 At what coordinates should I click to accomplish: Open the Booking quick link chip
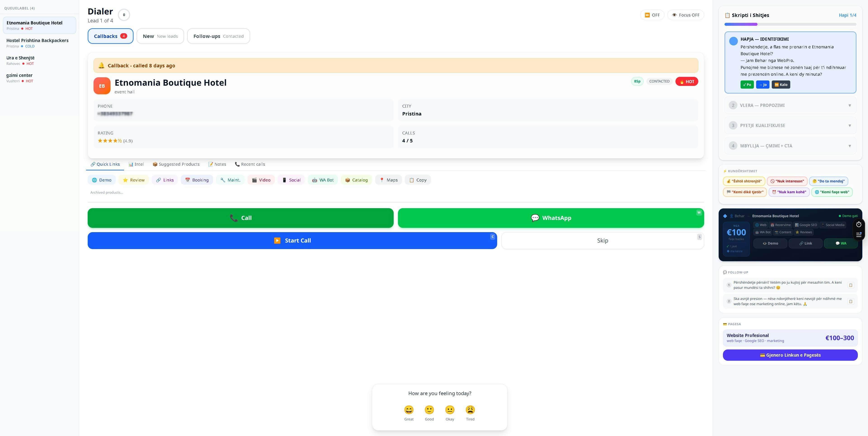pyautogui.click(x=197, y=180)
